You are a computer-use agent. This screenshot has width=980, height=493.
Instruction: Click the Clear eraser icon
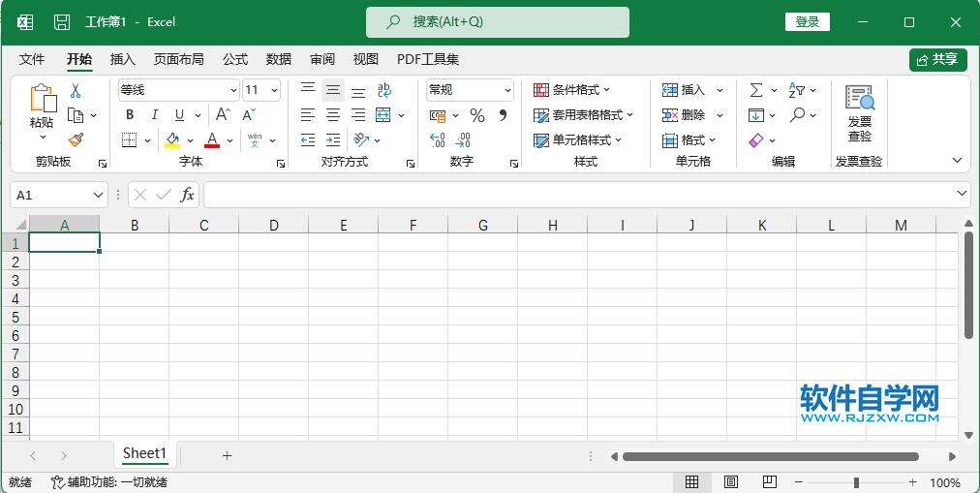(756, 140)
